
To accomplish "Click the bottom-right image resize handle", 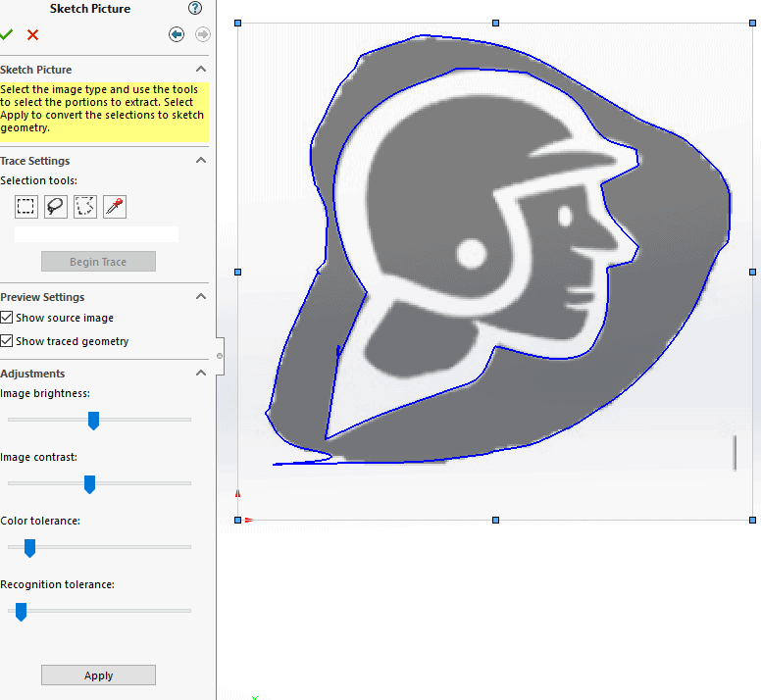I will (x=753, y=520).
